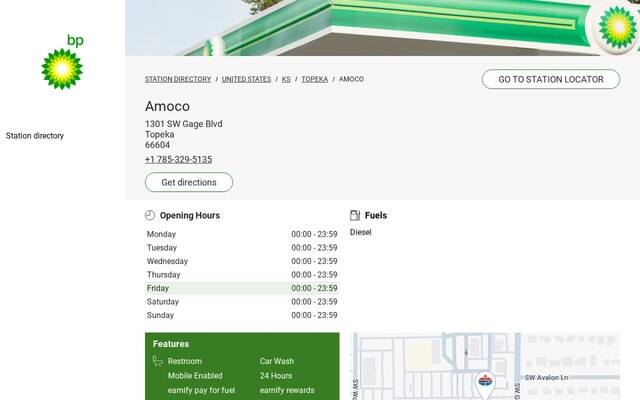Viewport: 640px width, 400px height.
Task: Click the Restroom feature icon
Action: [x=158, y=361]
